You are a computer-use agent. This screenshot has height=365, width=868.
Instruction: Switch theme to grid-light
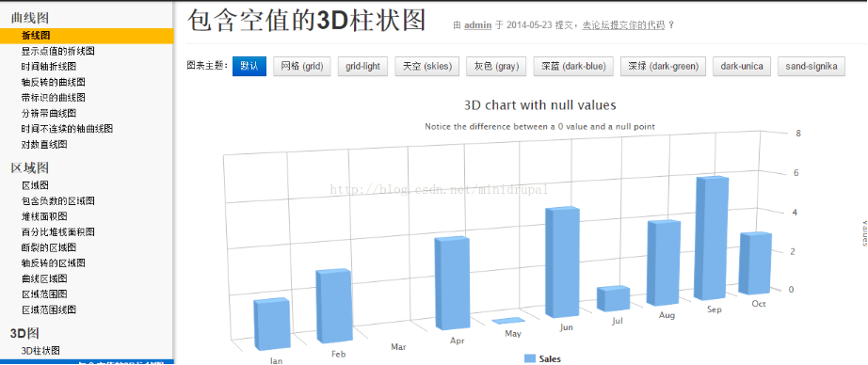(x=362, y=67)
